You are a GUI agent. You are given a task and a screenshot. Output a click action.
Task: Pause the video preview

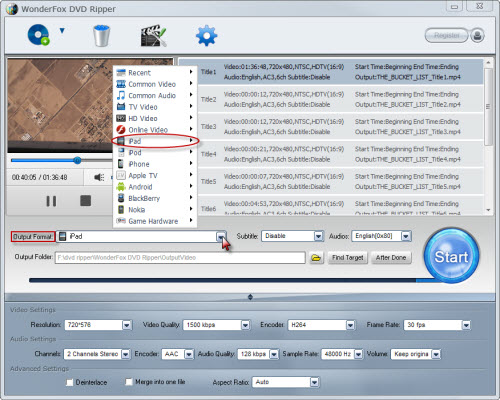click(x=51, y=201)
